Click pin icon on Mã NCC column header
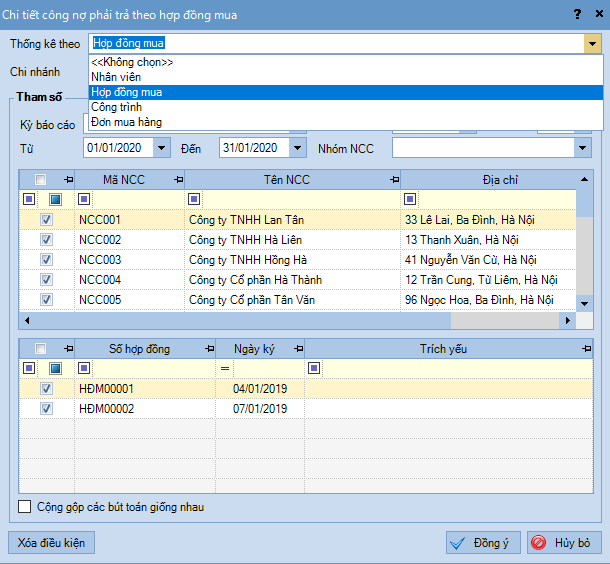The height and width of the screenshot is (564, 610). click(178, 179)
